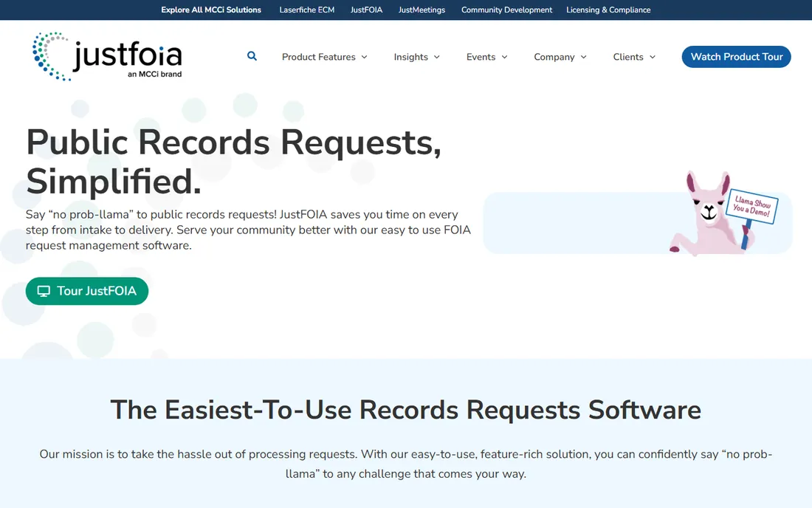Go to Laserfiche ECM link

pos(306,10)
